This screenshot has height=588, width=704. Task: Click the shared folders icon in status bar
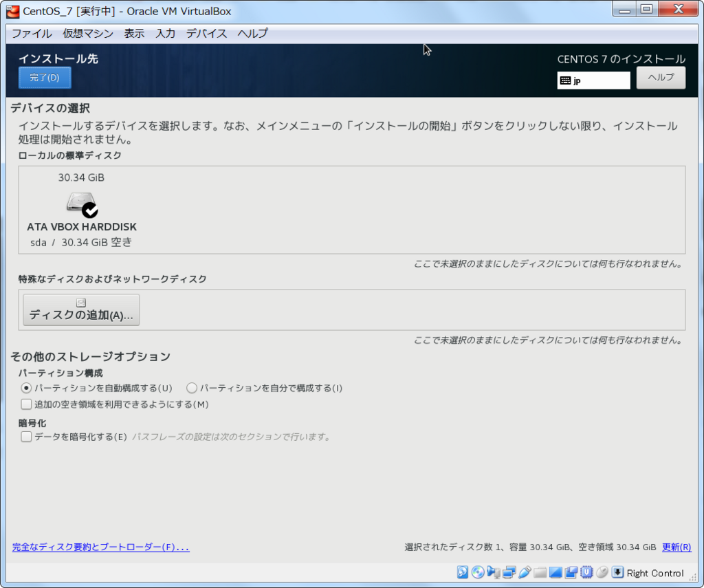tap(540, 573)
